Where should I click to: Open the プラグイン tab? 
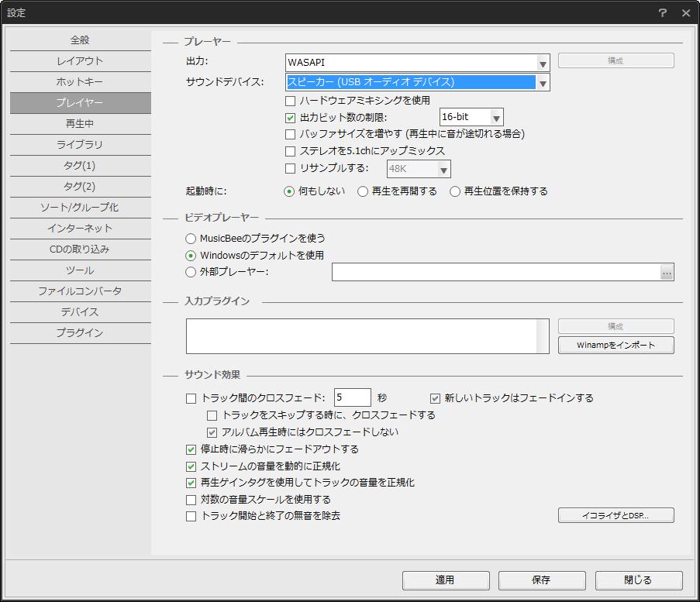click(x=81, y=333)
